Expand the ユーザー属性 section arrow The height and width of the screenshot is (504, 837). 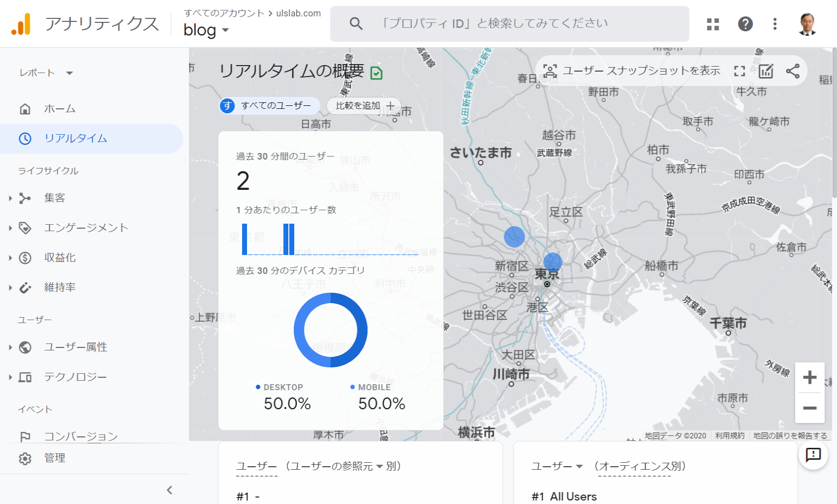(10, 347)
